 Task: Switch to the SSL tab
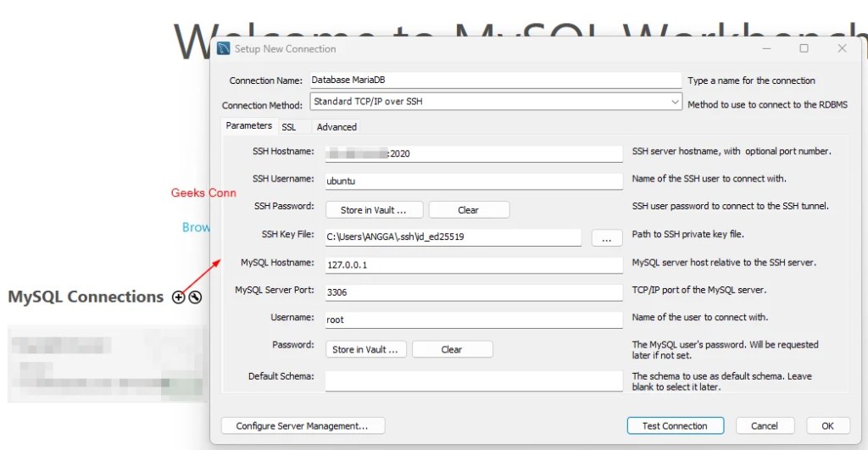288,127
